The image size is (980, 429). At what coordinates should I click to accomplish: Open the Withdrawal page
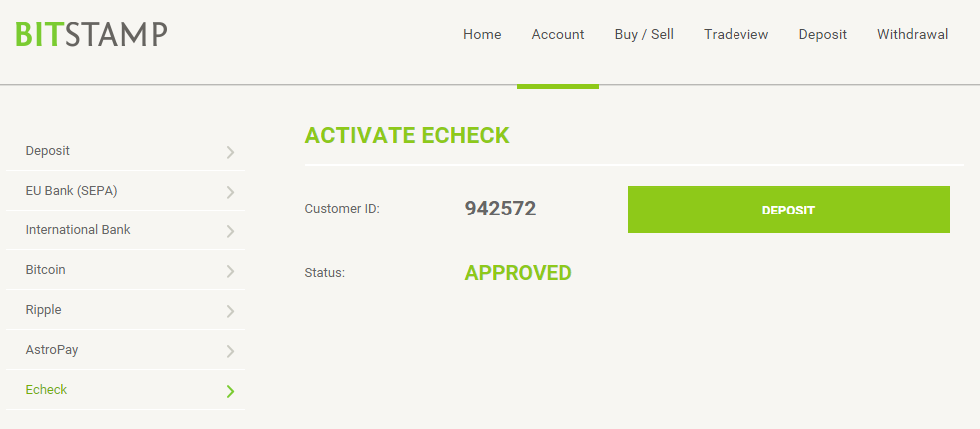(912, 34)
